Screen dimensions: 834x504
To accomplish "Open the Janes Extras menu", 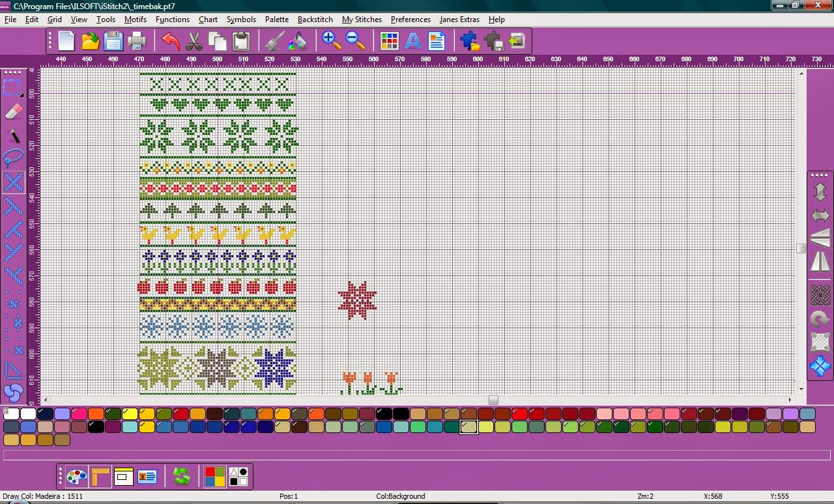I will [x=459, y=20].
